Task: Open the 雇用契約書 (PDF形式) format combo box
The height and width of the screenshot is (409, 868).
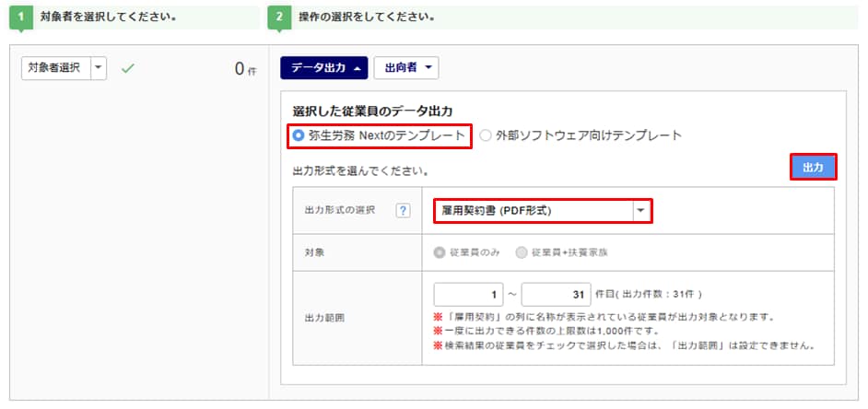Action: [x=543, y=211]
